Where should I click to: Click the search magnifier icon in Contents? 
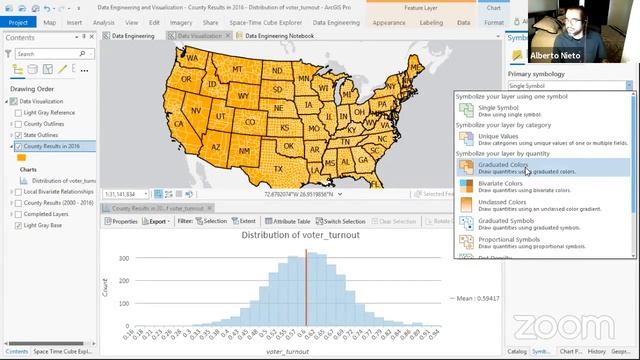point(82,53)
